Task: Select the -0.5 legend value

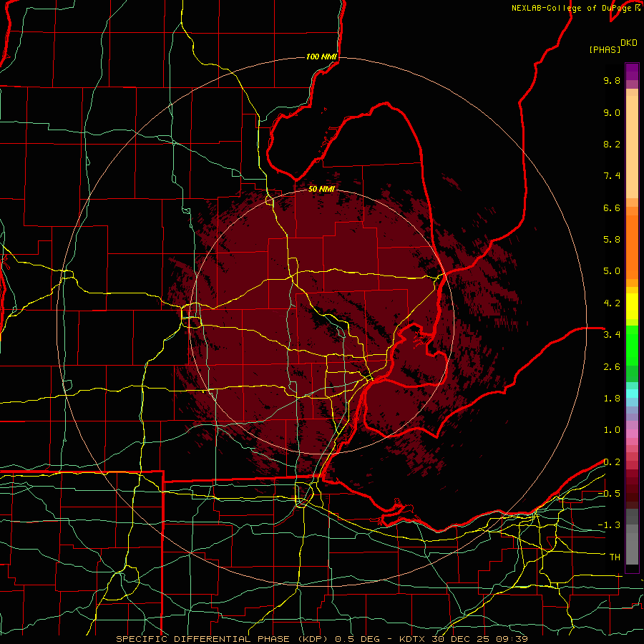Action: coord(609,494)
